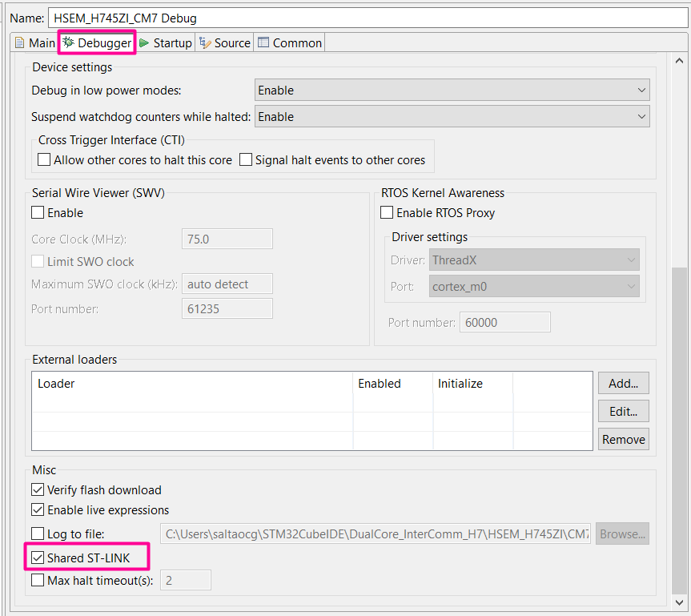Toggle Shared ST-LINK checkbox

(x=38, y=558)
